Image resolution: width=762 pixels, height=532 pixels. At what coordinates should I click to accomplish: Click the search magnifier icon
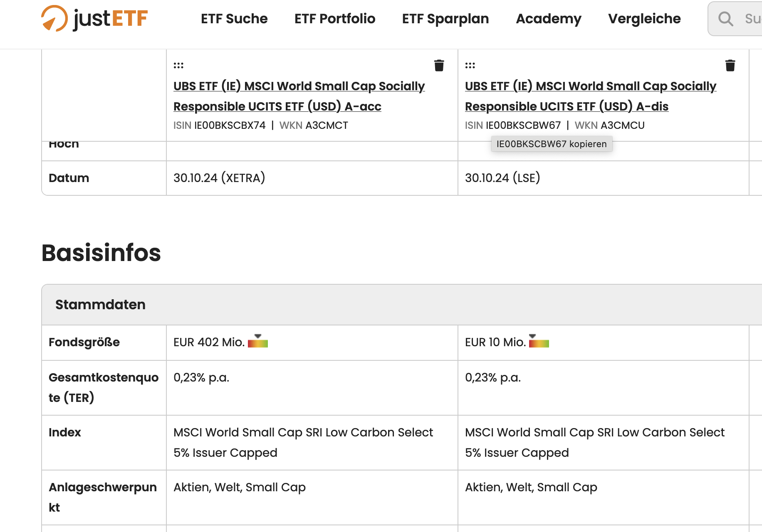725,19
